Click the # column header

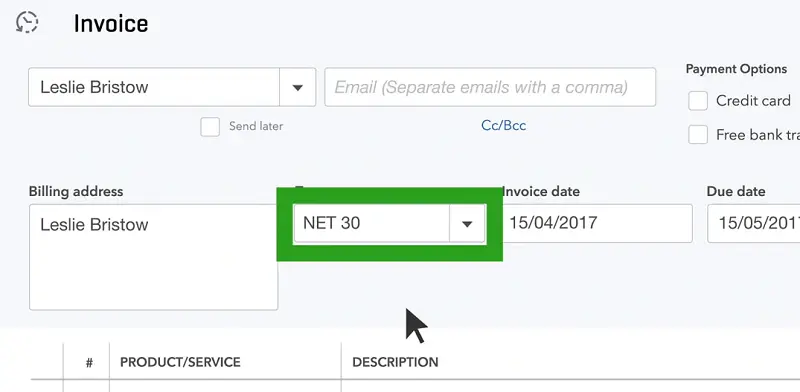[x=89, y=363]
